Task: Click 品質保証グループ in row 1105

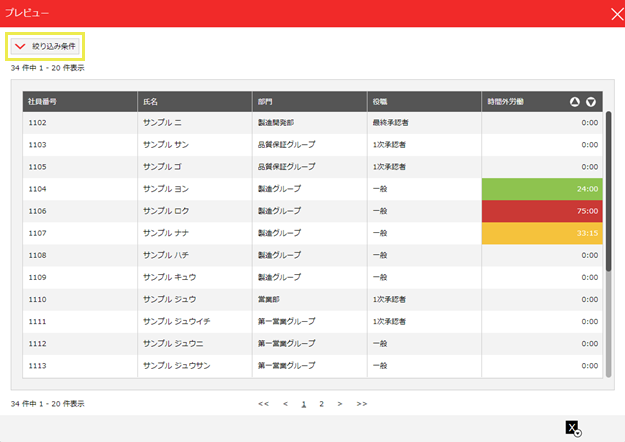Action: click(287, 167)
